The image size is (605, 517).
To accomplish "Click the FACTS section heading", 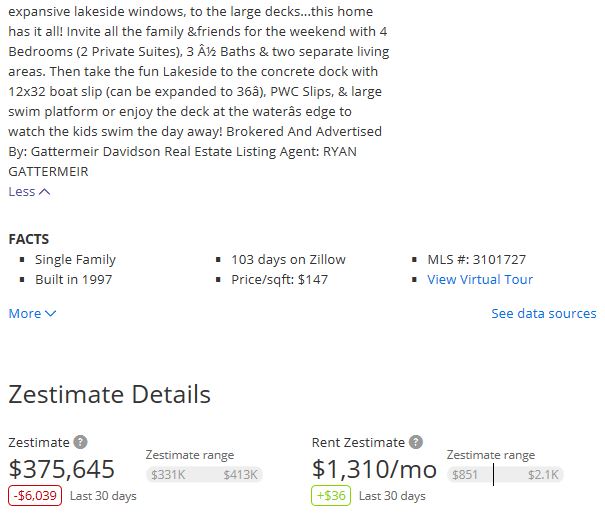I will click(29, 239).
